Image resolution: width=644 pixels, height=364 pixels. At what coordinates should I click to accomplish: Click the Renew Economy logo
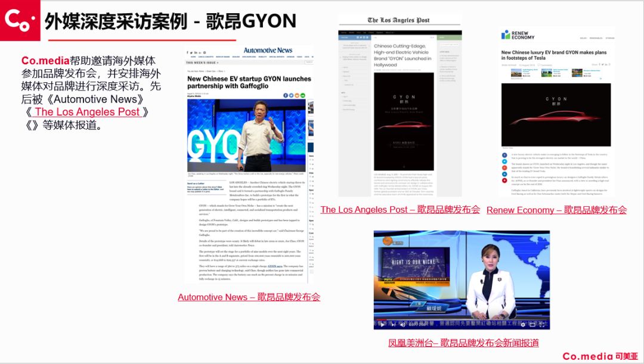(x=518, y=35)
